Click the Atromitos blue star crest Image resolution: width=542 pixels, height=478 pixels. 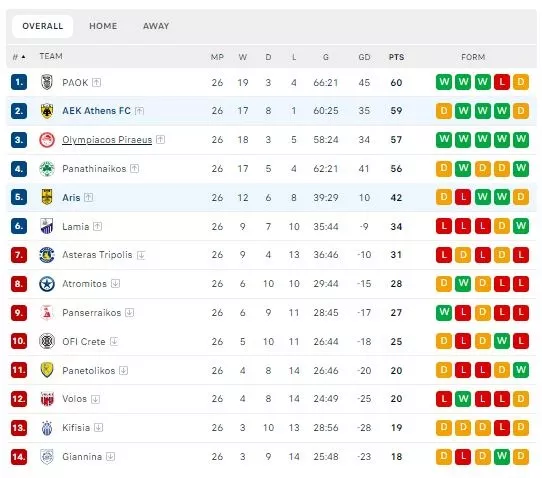[47, 284]
